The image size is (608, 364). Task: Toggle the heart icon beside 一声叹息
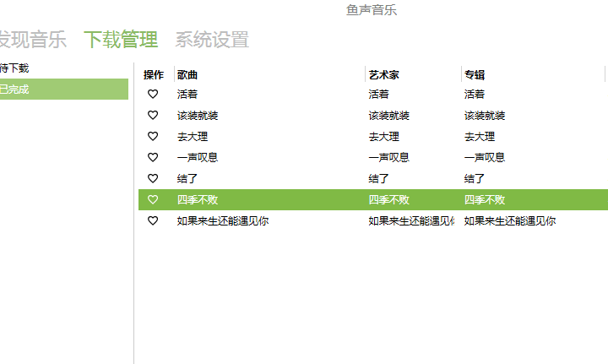coord(153,158)
